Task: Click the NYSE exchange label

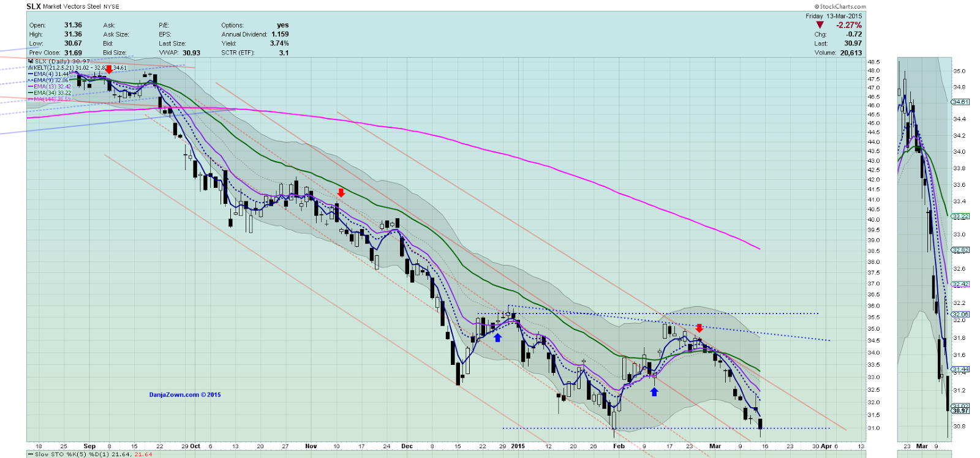Action: pyautogui.click(x=111, y=7)
